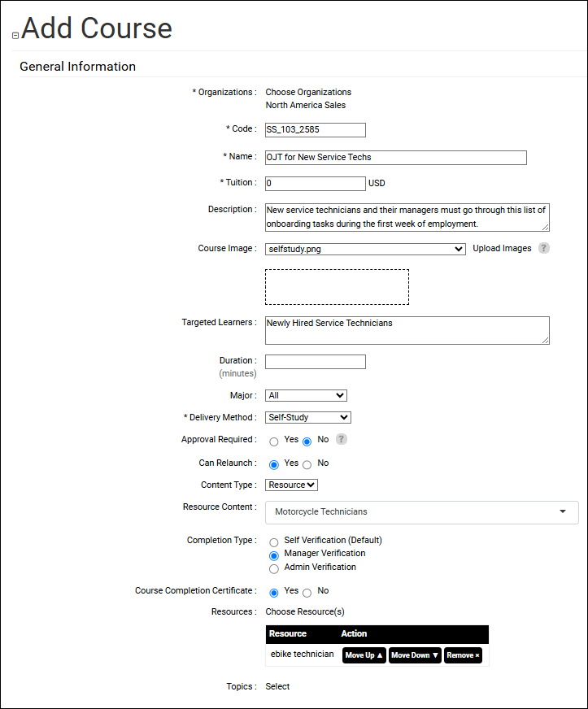
Task: Open the Approval Required help icon
Action: [x=342, y=439]
